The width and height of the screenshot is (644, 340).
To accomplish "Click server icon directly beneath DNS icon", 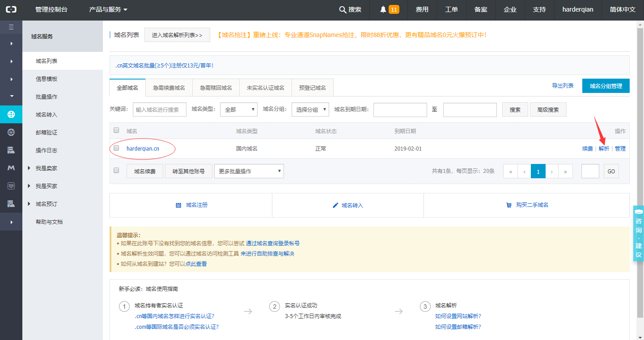I will [11, 150].
